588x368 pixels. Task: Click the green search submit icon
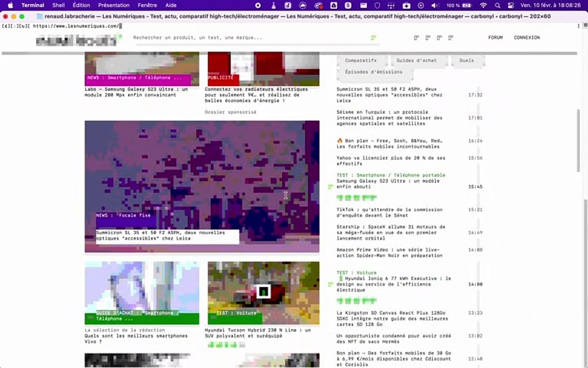coord(374,37)
